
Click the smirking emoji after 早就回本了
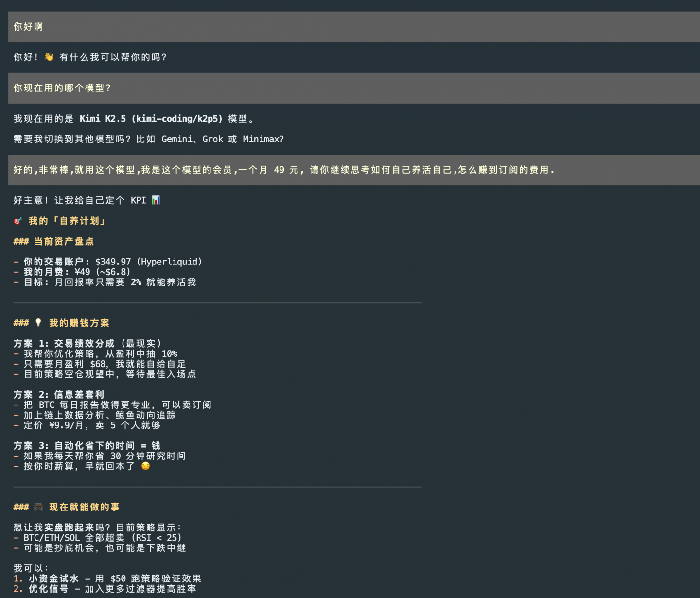(145, 466)
